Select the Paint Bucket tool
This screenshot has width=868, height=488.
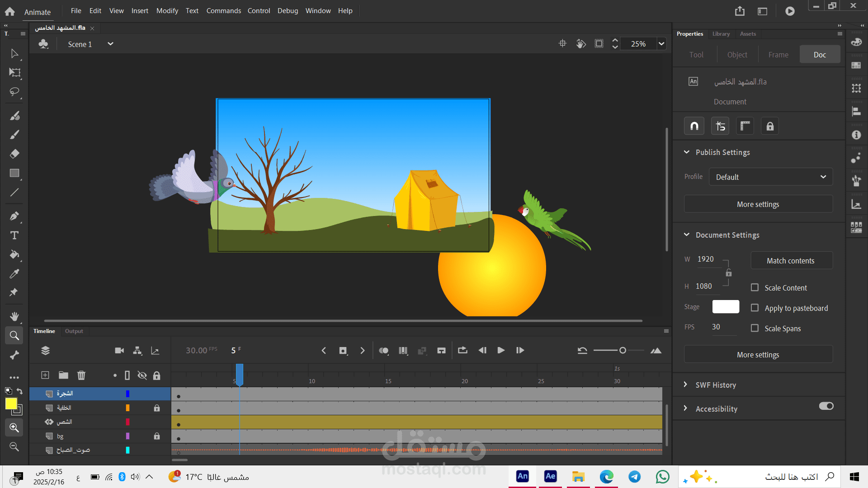(14, 254)
